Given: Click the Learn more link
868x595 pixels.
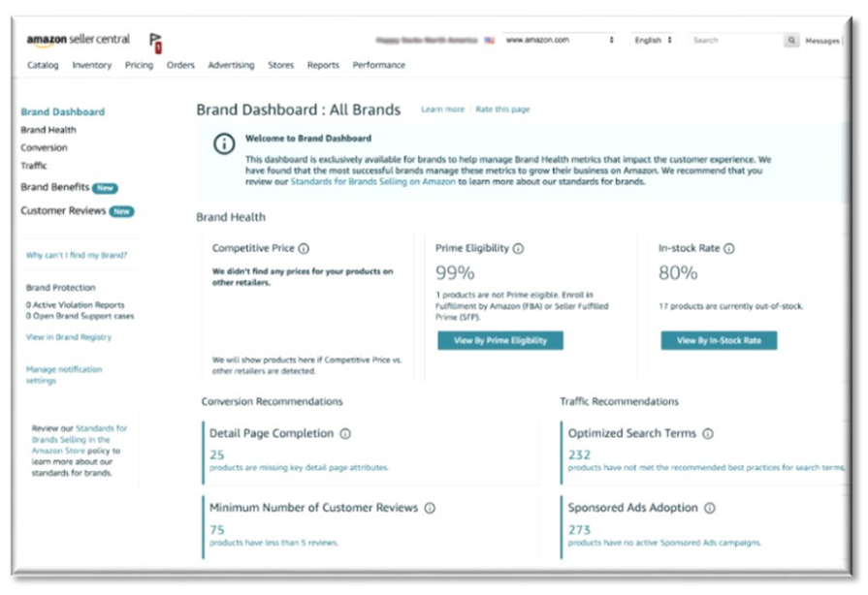Looking at the screenshot, I should click(x=443, y=110).
